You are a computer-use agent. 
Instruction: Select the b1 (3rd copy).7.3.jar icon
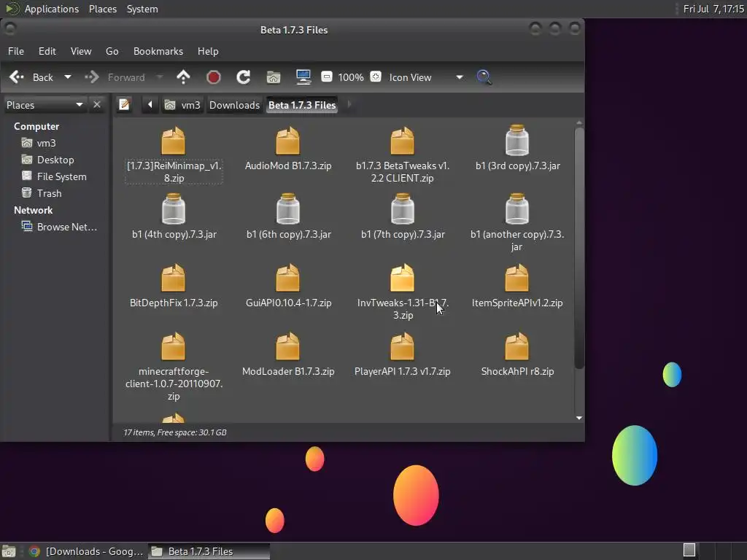point(517,141)
